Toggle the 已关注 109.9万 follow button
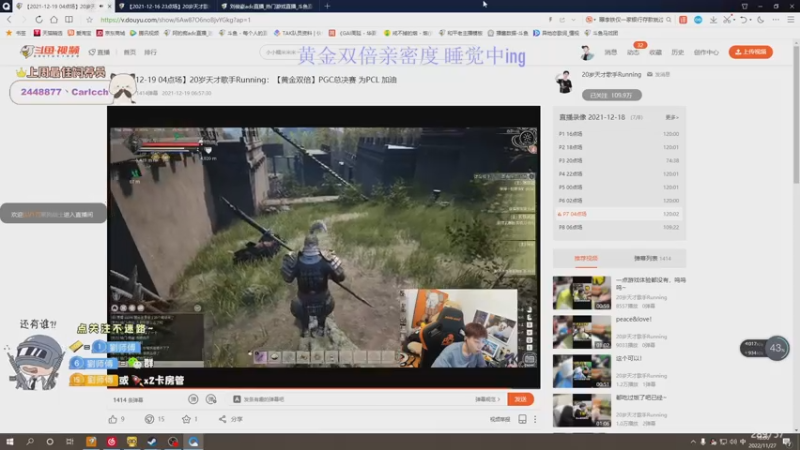This screenshot has width=800, height=450. (612, 95)
